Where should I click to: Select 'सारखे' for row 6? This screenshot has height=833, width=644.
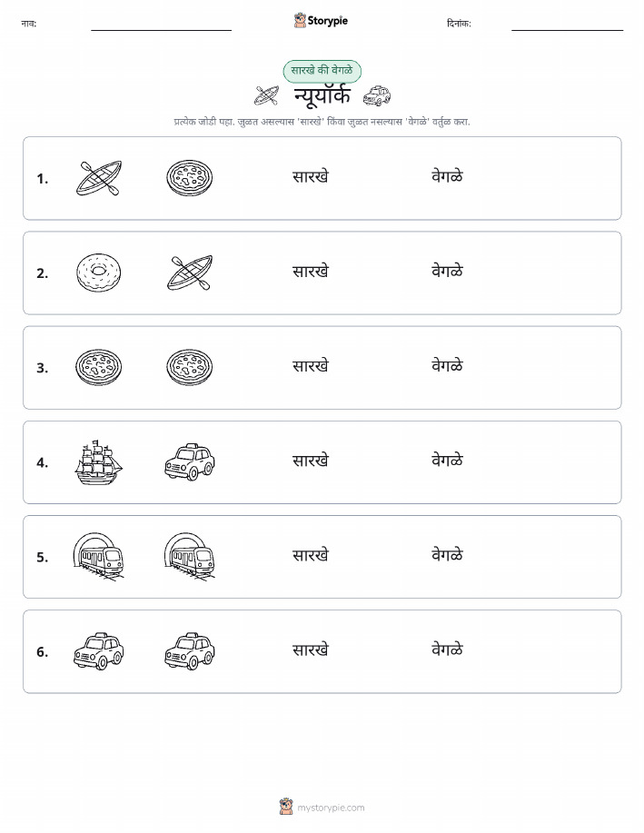pos(311,650)
